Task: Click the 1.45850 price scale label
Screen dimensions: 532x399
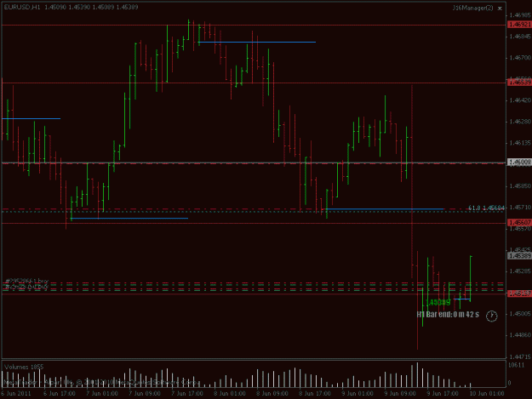Action: [520, 186]
